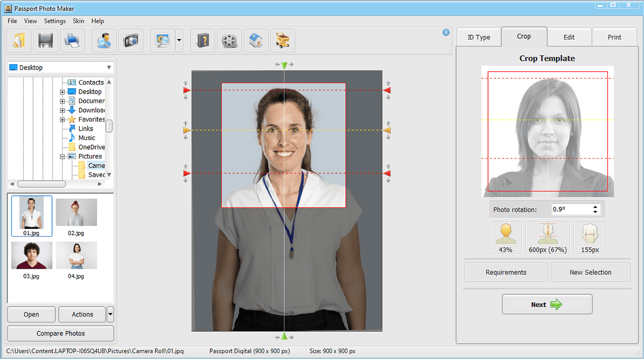
Task: Adjust face size using 43% icon
Action: [x=506, y=237]
